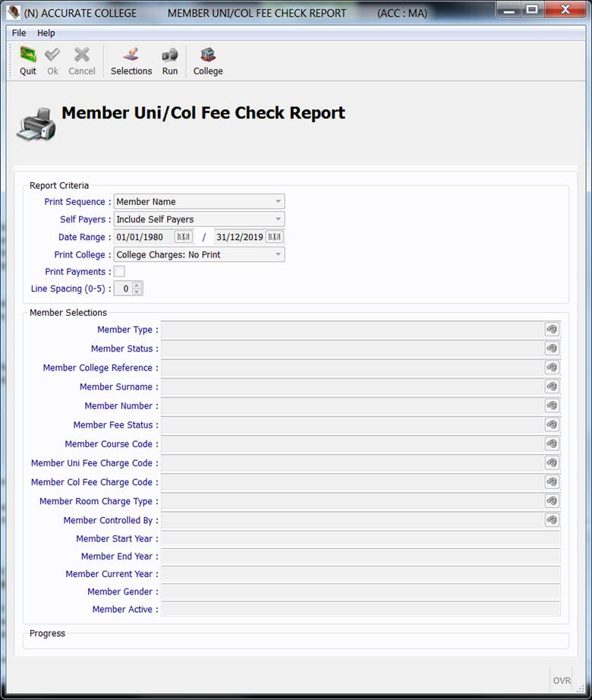Click the Quit toolbar icon

28,61
